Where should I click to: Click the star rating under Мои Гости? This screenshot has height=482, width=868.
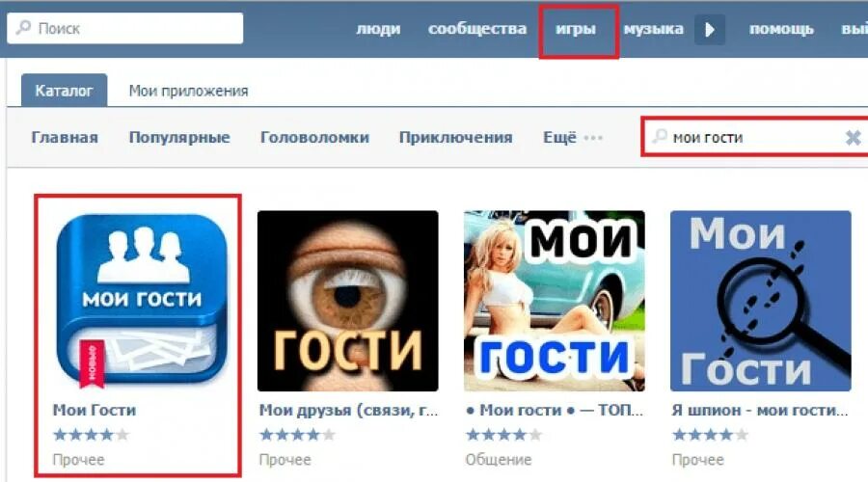point(92,435)
